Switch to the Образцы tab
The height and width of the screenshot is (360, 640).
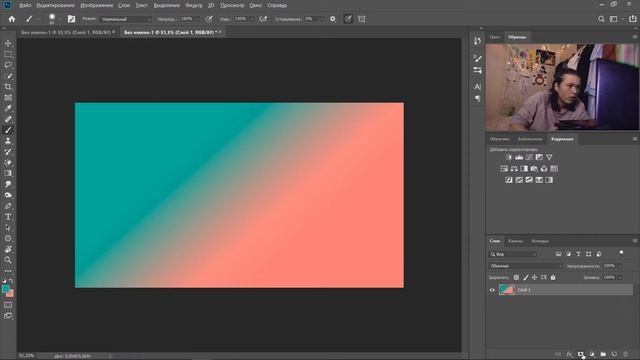(x=517, y=37)
